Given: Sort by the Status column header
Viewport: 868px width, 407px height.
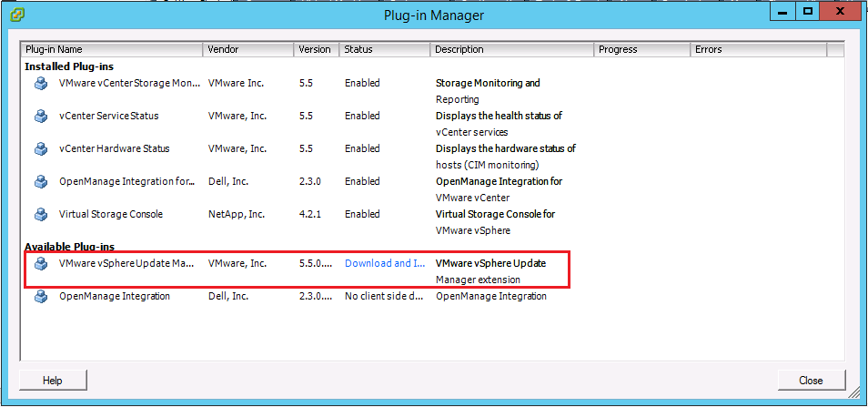Looking at the screenshot, I should (384, 49).
